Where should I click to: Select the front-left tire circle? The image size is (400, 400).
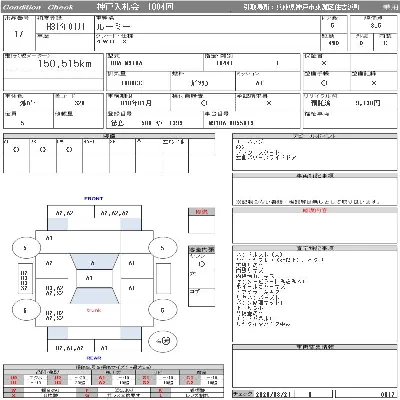click(x=26, y=248)
